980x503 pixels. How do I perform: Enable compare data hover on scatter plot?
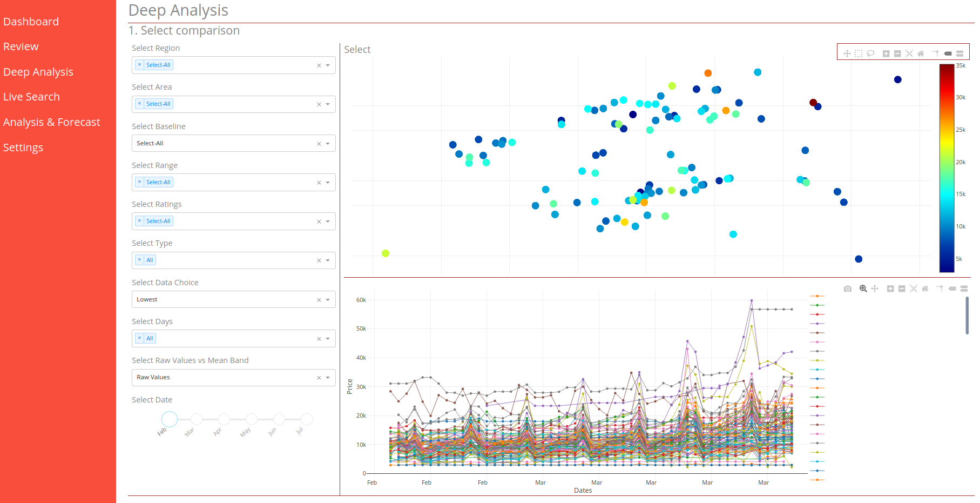pyautogui.click(x=959, y=53)
